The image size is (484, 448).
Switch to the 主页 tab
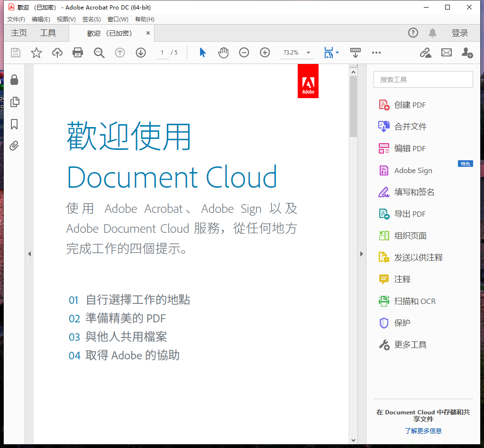tap(19, 33)
